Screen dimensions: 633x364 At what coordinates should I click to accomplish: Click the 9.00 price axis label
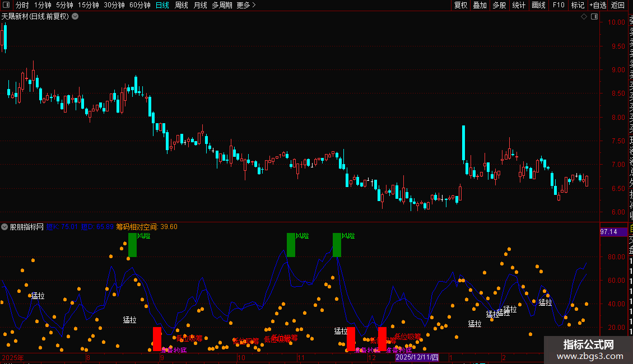618,70
